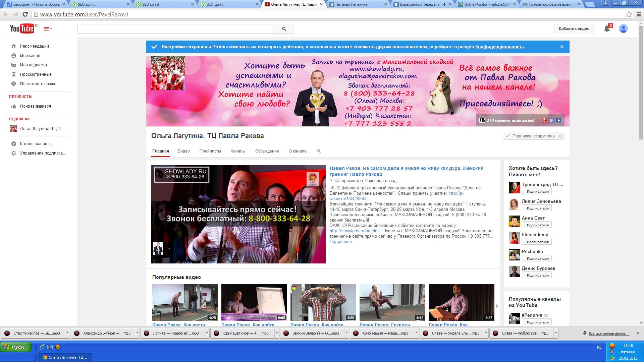Switch to the Каналы tab
The image size is (644, 362).
pyautogui.click(x=238, y=151)
